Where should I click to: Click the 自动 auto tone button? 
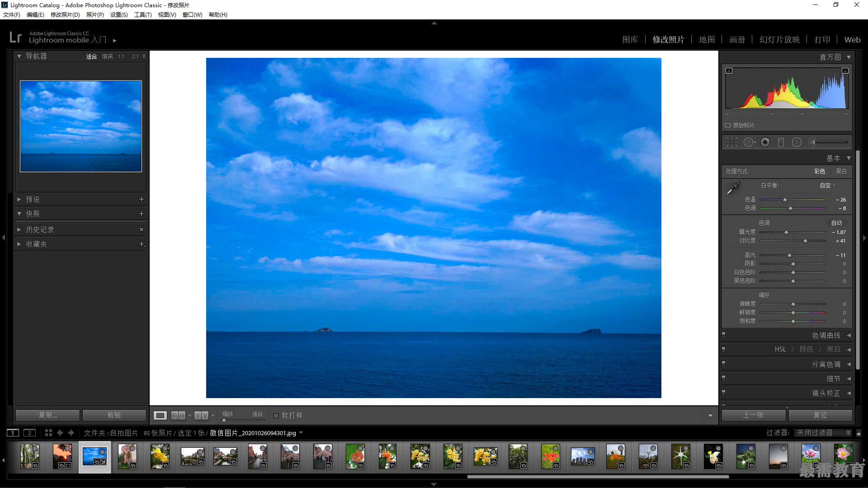click(837, 223)
